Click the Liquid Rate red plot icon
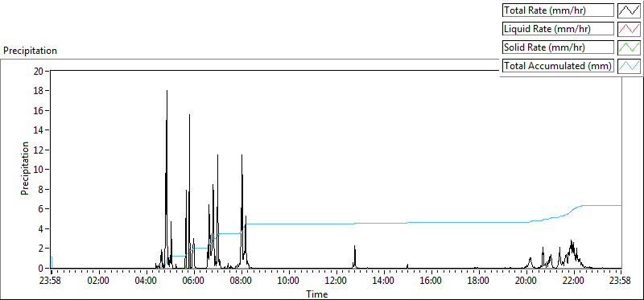This screenshot has height=300, width=644. pyautogui.click(x=630, y=29)
